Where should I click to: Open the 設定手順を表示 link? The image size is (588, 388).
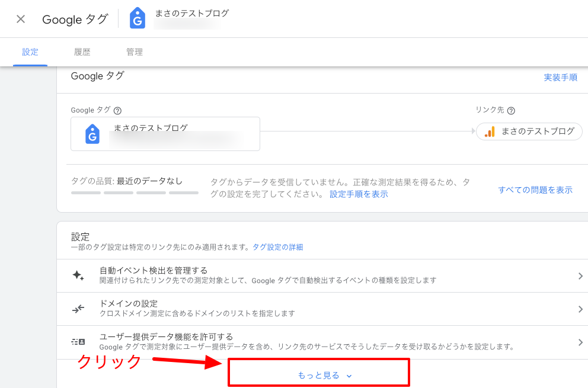[359, 194]
